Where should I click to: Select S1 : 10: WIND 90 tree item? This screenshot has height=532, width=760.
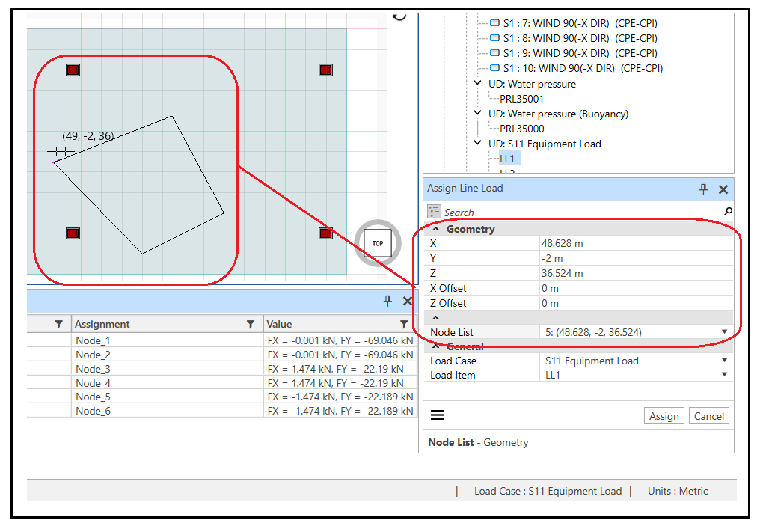(x=575, y=68)
